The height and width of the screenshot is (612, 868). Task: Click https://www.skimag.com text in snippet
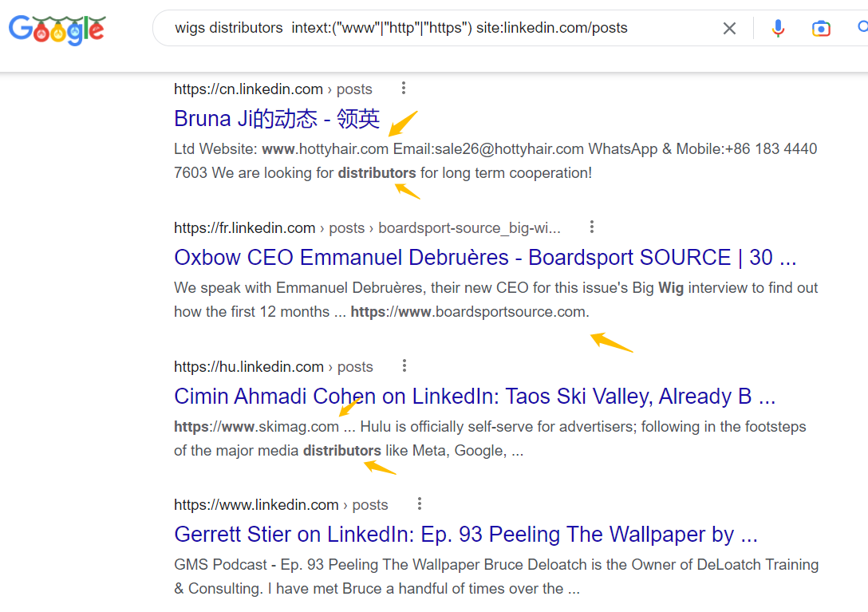256,427
